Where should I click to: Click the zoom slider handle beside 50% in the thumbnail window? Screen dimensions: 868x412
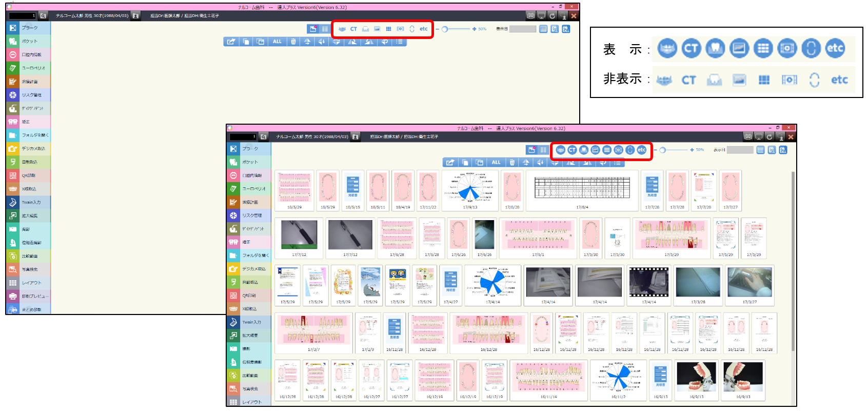[x=663, y=150]
